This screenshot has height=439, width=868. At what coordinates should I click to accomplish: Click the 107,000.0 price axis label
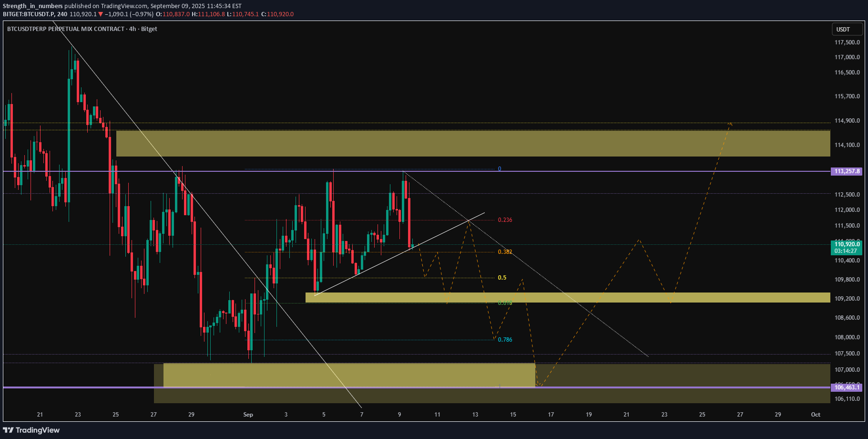click(847, 370)
